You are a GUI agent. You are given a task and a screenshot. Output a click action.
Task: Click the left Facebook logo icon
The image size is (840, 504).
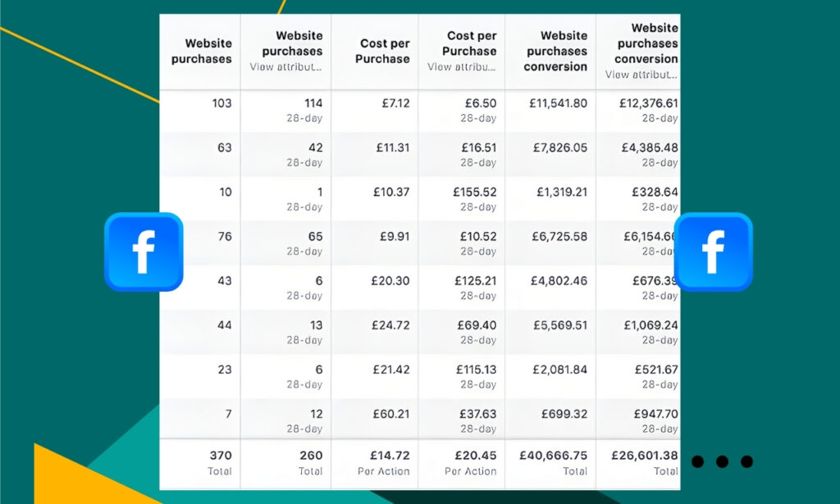click(x=144, y=252)
